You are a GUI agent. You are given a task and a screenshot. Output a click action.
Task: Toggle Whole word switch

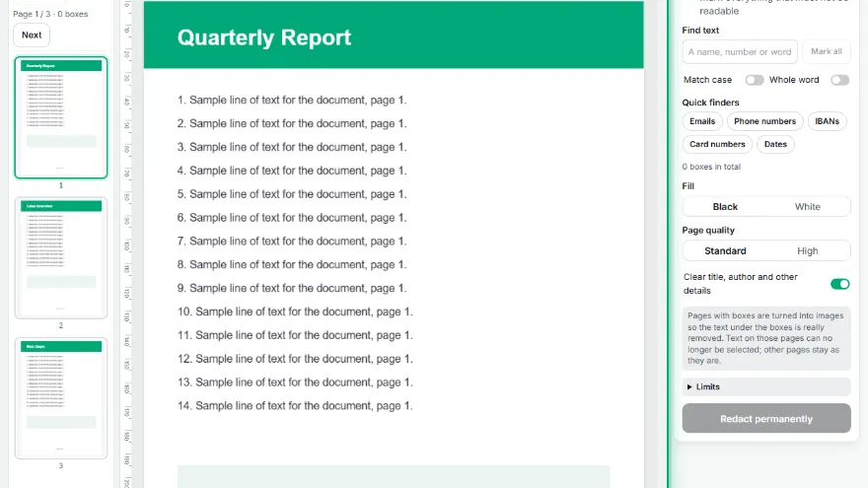tap(839, 80)
